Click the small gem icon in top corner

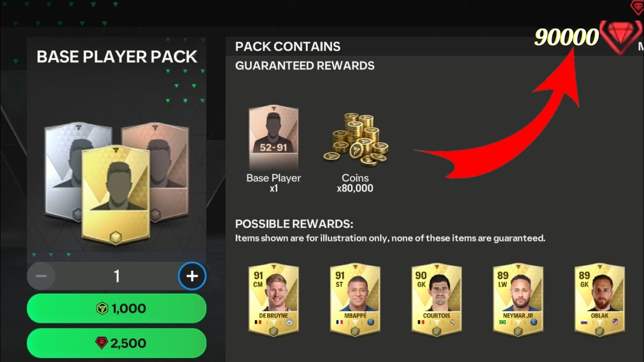point(637,7)
